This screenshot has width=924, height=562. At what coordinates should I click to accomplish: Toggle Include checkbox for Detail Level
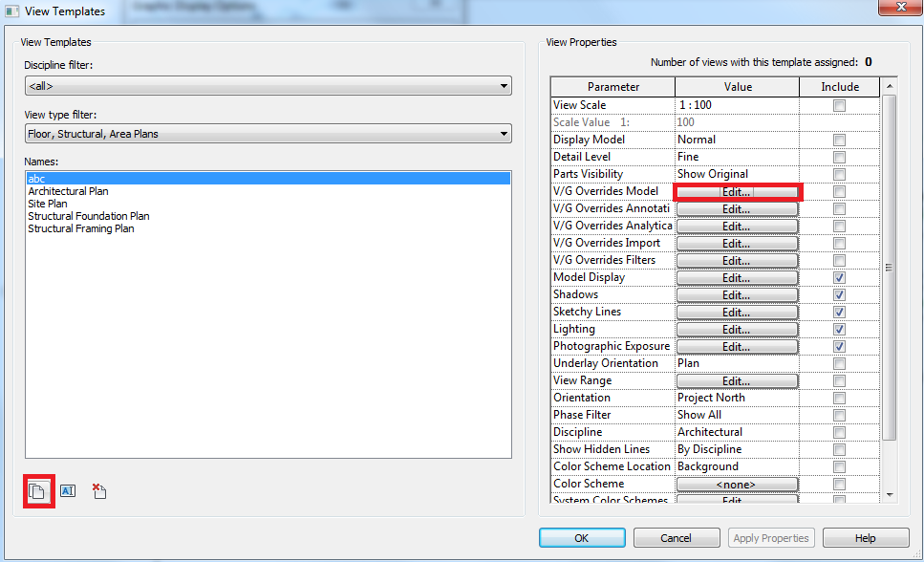pyautogui.click(x=839, y=157)
